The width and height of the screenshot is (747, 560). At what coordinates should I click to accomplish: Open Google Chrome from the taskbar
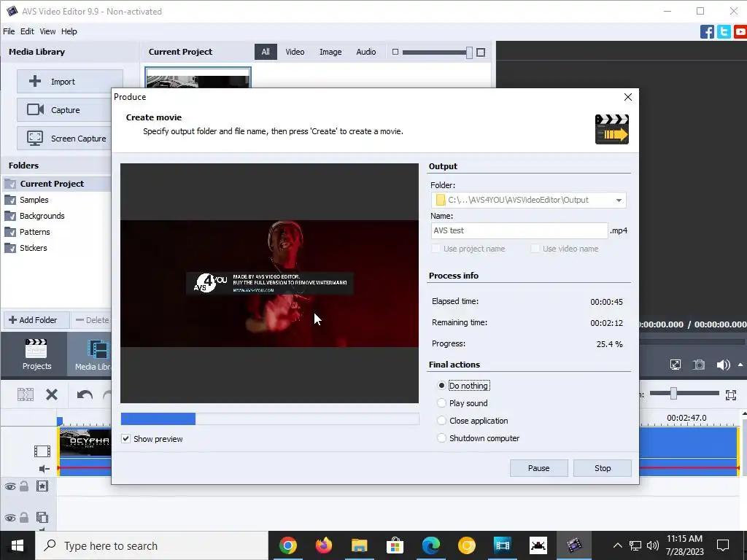pos(287,545)
